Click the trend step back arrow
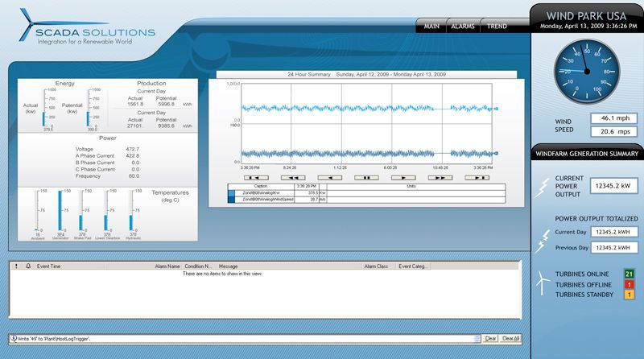Screen dimensions: 644x359 (x=328, y=177)
